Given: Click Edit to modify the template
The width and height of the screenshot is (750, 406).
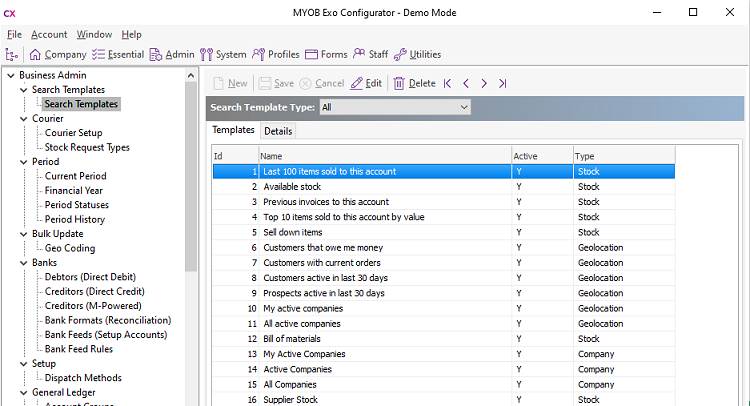Looking at the screenshot, I should pyautogui.click(x=366, y=83).
